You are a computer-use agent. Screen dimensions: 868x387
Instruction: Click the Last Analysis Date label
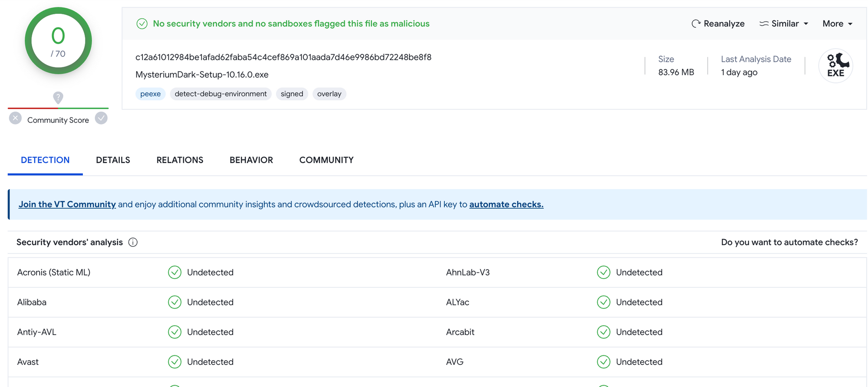[756, 59]
